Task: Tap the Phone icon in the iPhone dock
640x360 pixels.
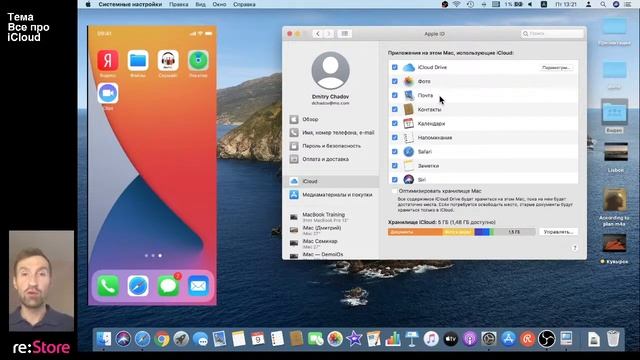Action: tap(108, 286)
